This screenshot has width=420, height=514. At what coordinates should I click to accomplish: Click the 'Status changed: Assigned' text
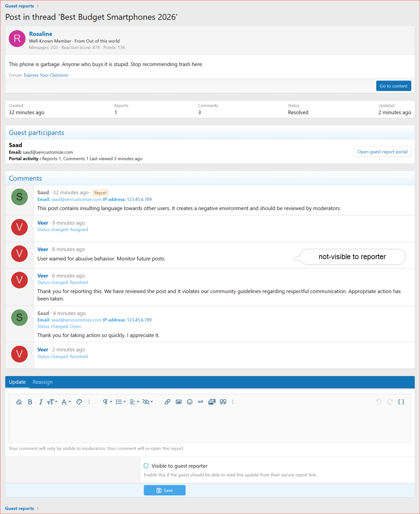(62, 230)
